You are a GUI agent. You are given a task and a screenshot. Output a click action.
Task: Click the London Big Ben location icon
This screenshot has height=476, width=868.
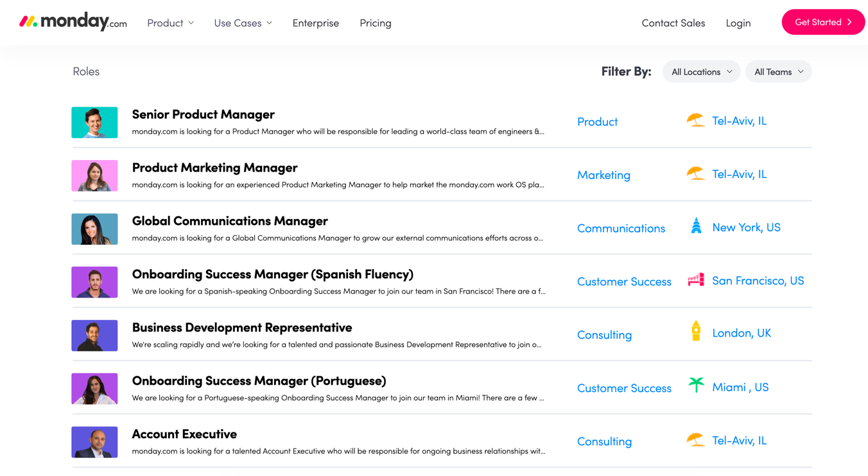(x=696, y=331)
